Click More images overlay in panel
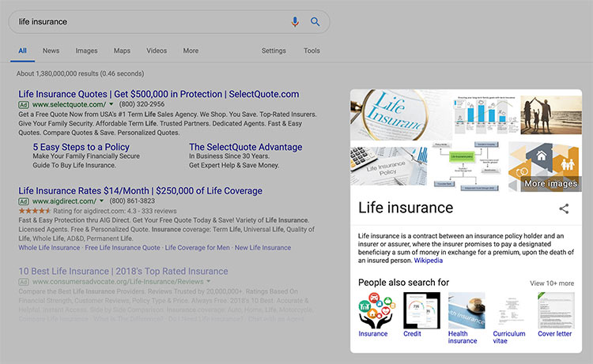 pyautogui.click(x=550, y=183)
